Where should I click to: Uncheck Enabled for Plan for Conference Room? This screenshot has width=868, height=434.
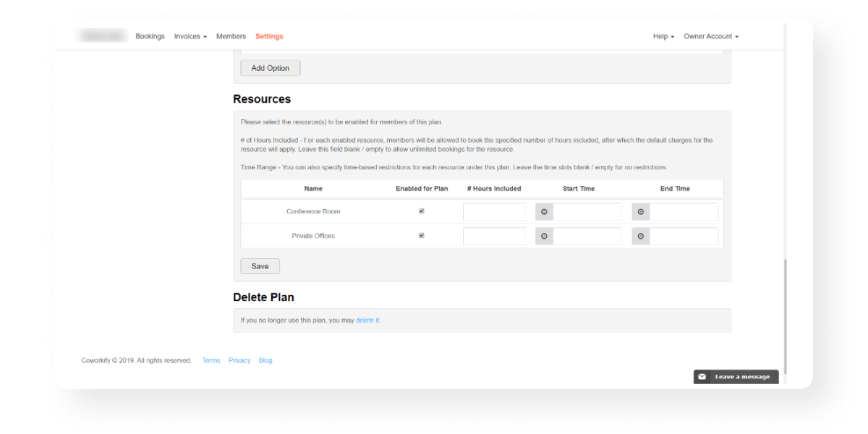[x=422, y=211]
